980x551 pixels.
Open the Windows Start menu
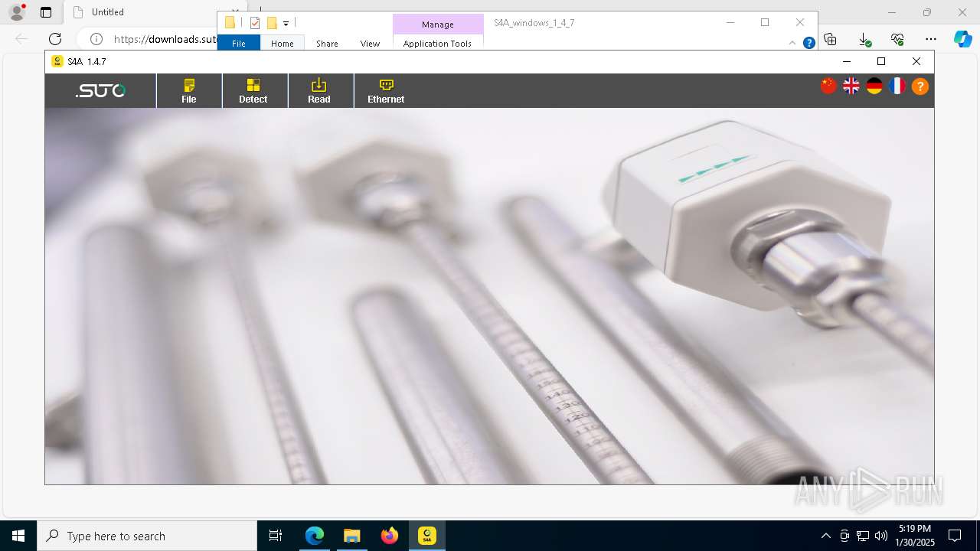(x=18, y=536)
